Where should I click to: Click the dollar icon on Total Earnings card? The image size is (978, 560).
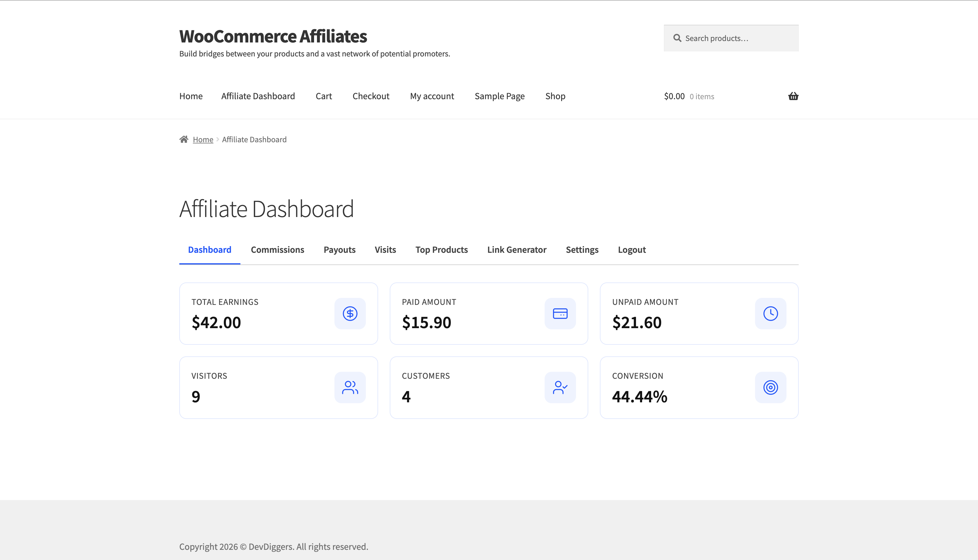tap(350, 313)
